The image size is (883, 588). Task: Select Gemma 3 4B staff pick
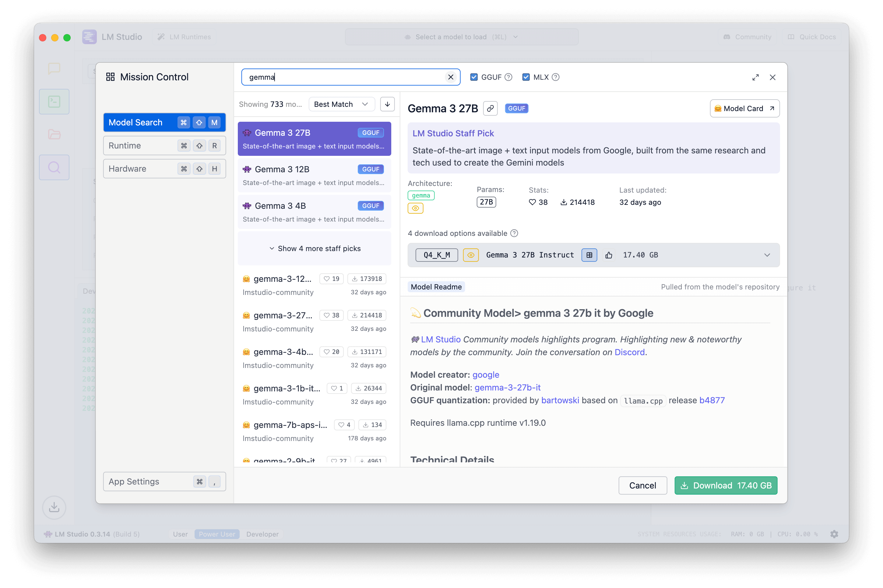point(314,212)
